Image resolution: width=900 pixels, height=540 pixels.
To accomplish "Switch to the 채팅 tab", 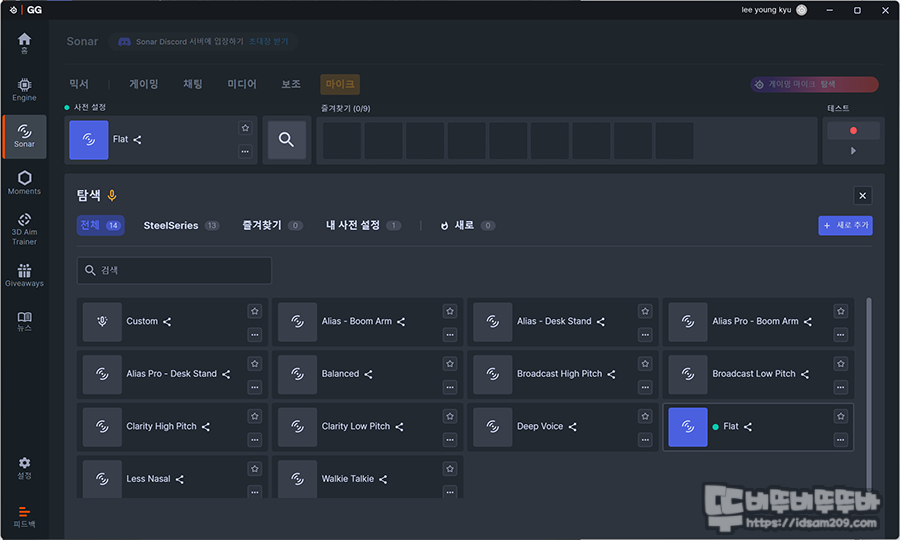I will [x=193, y=84].
